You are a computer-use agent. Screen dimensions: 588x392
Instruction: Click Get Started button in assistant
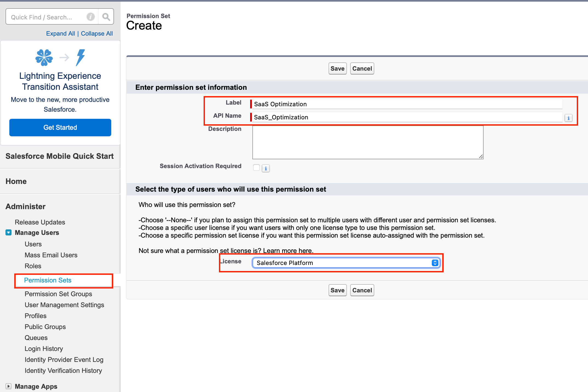[61, 127]
